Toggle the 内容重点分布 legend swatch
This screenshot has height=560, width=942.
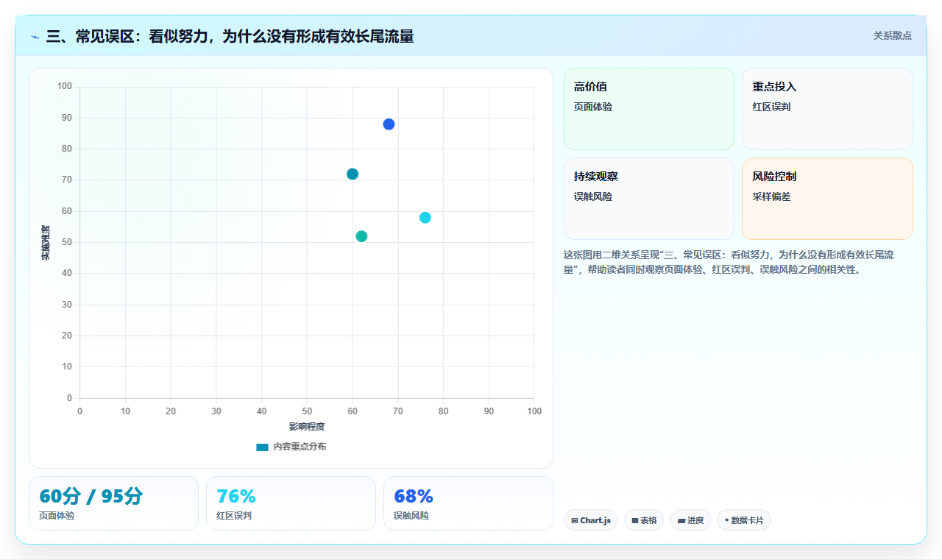pos(262,447)
